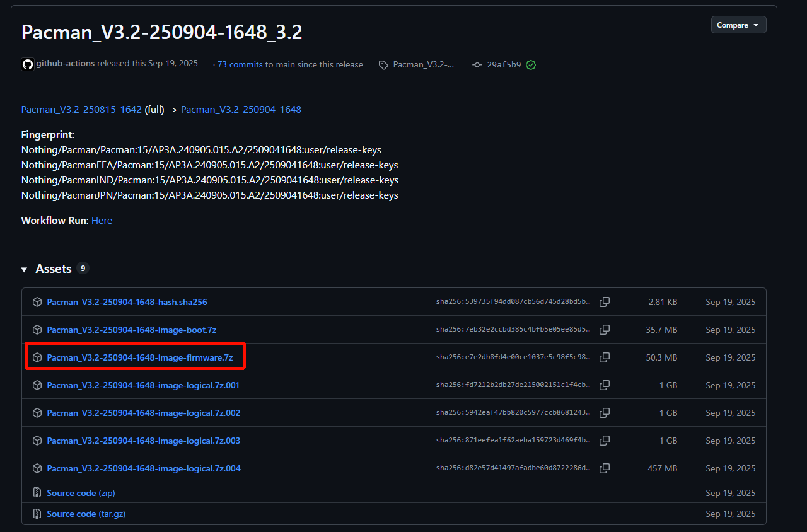The width and height of the screenshot is (807, 532).
Task: Copy the digest of image-logical.7z.002
Action: [x=605, y=413]
